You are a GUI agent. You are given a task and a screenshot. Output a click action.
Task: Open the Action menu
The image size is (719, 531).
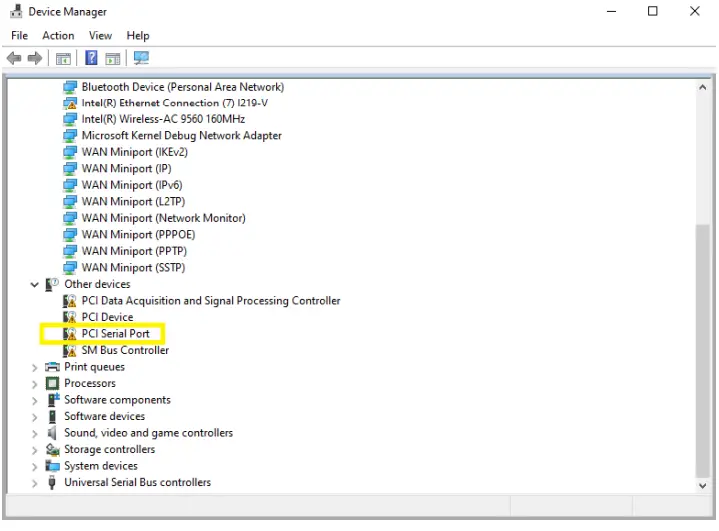point(58,35)
